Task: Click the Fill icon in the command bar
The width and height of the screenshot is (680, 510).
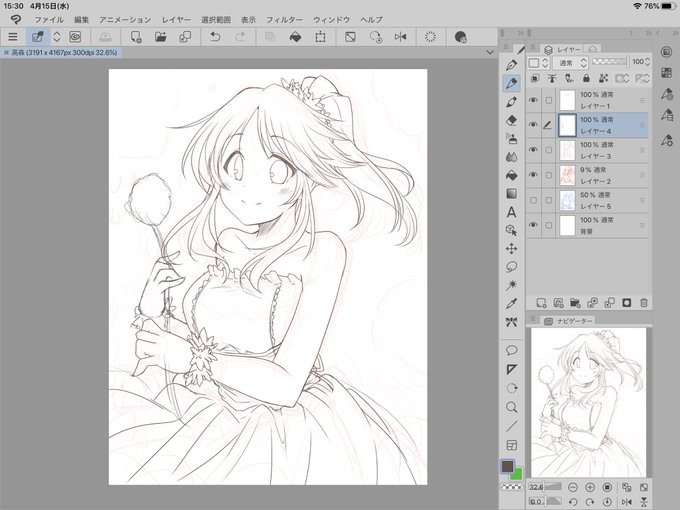Action: click(295, 37)
